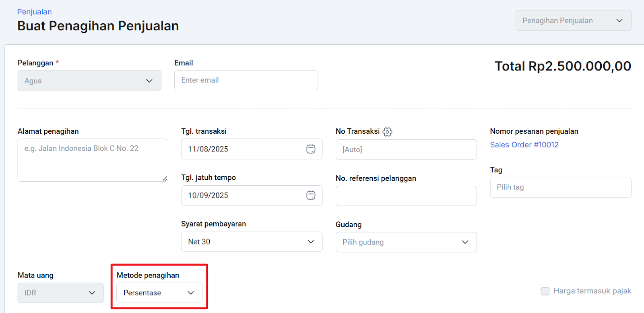The width and height of the screenshot is (644, 313).
Task: Open calendar picker for Tgl. jatuh tempo
Action: 311,195
